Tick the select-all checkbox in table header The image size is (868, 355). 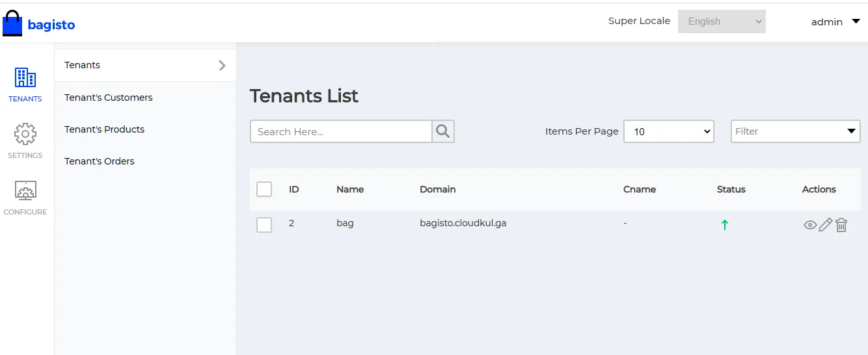(264, 189)
